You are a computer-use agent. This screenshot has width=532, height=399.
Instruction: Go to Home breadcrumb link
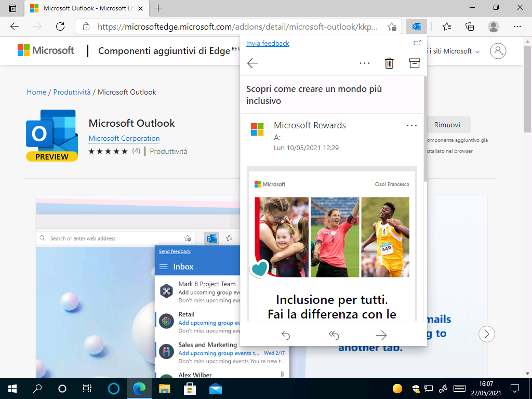[x=36, y=92]
